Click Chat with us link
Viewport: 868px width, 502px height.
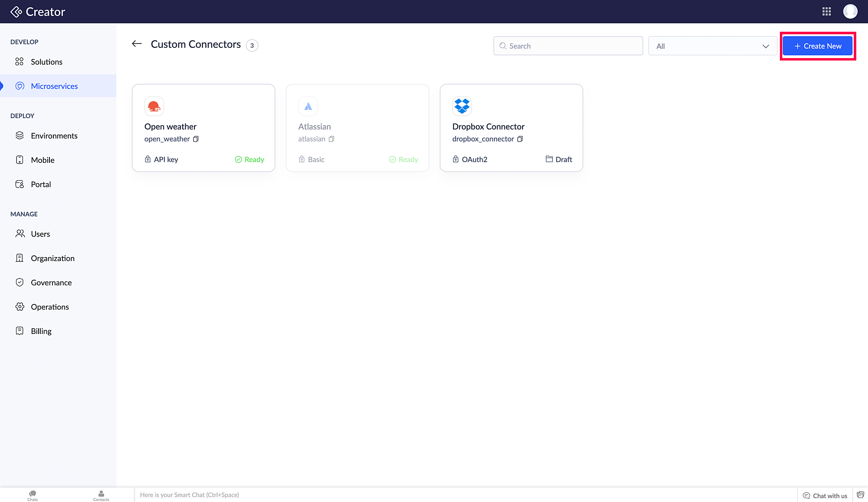click(x=825, y=495)
